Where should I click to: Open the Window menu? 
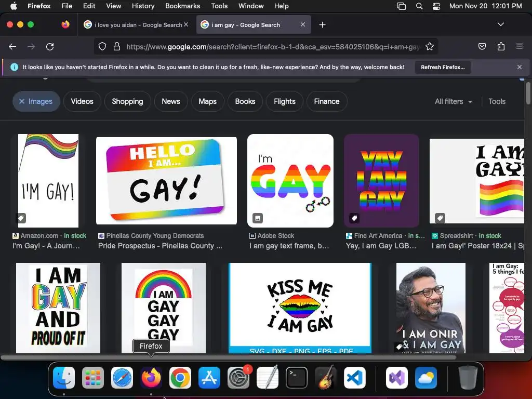pyautogui.click(x=251, y=6)
